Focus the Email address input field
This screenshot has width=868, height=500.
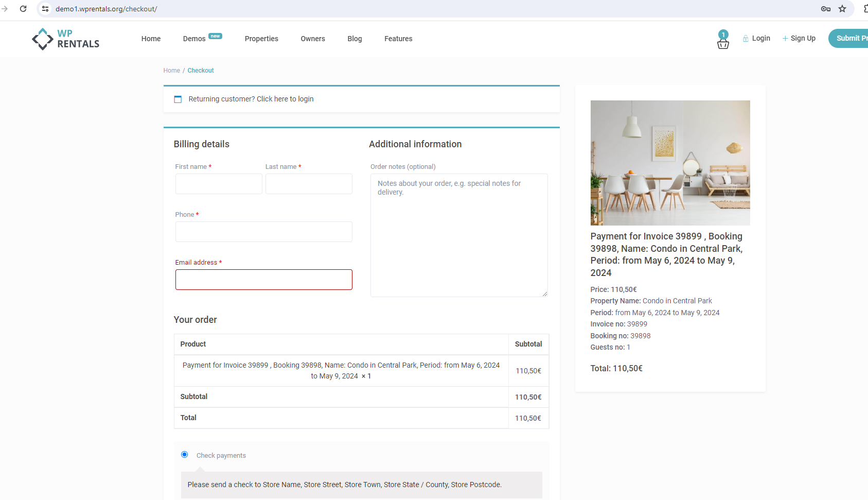coord(264,280)
